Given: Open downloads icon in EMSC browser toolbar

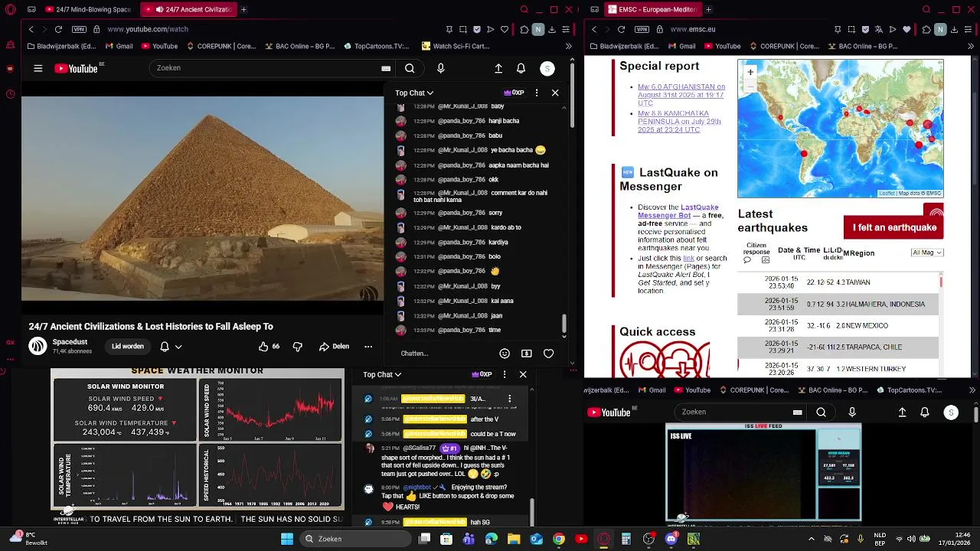Looking at the screenshot, I should tap(955, 29).
